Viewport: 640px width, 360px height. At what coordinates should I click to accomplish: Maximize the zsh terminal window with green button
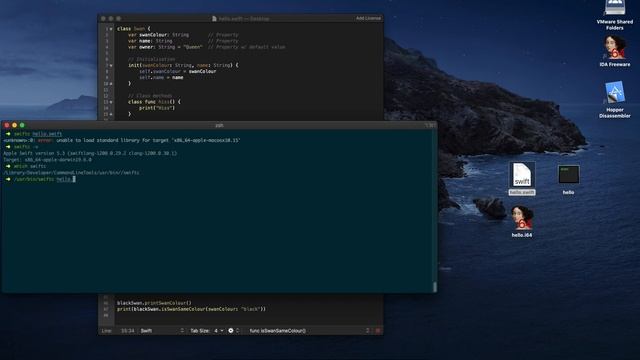tap(22, 125)
